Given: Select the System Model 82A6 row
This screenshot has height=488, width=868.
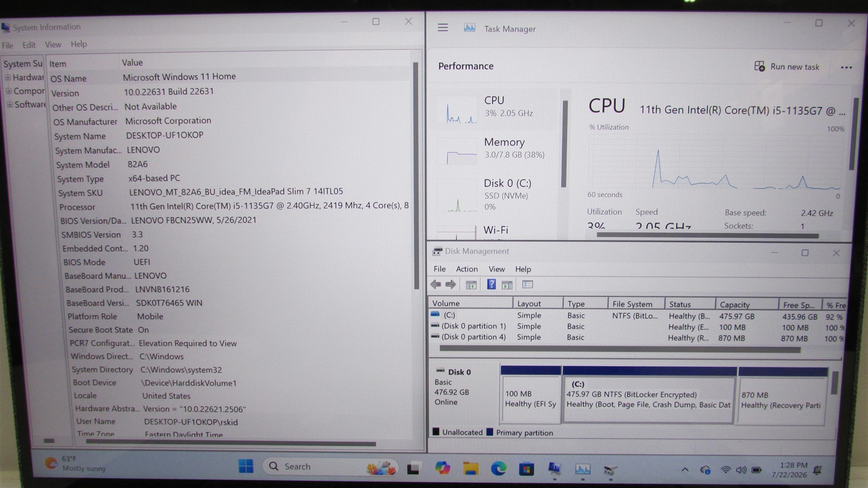Looking at the screenshot, I should [233, 164].
